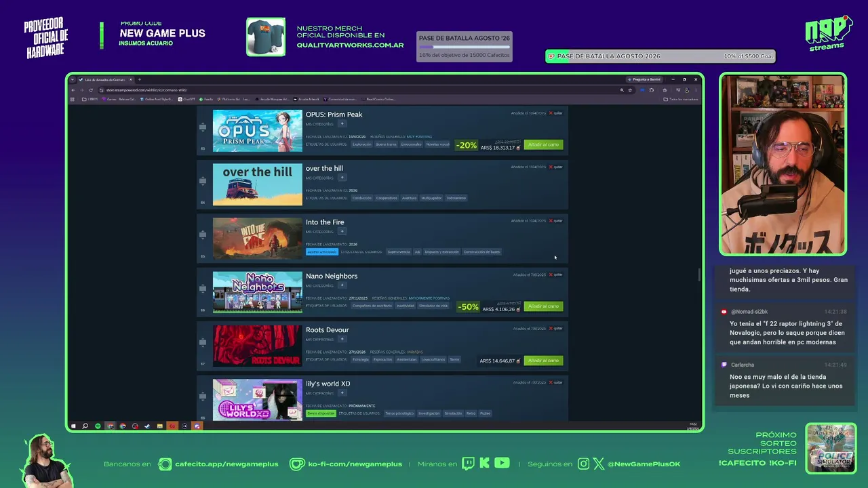868x488 pixels.
Task: Grab the reorder handle for Roots Devour
Action: point(203,342)
